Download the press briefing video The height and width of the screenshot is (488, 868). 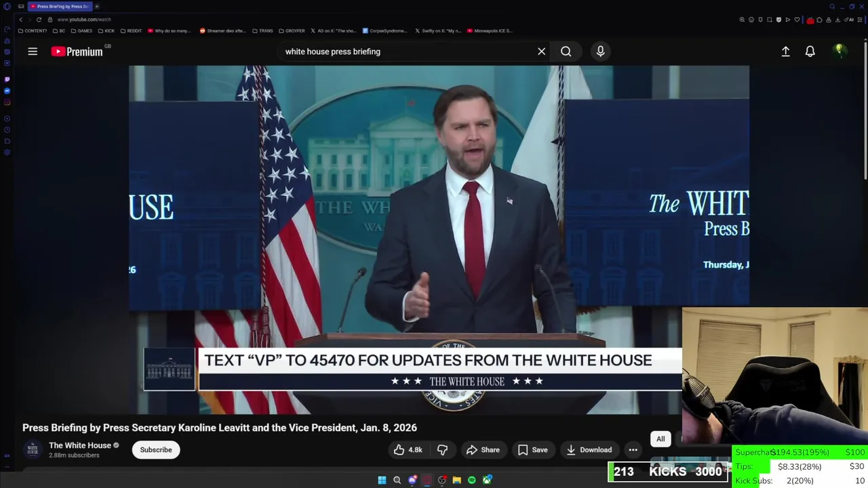pos(589,449)
